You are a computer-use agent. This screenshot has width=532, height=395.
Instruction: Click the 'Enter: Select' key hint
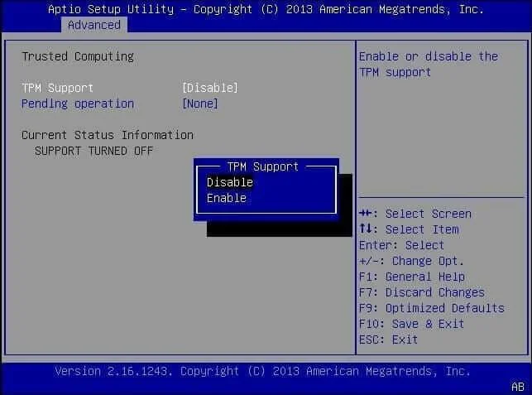click(402, 245)
